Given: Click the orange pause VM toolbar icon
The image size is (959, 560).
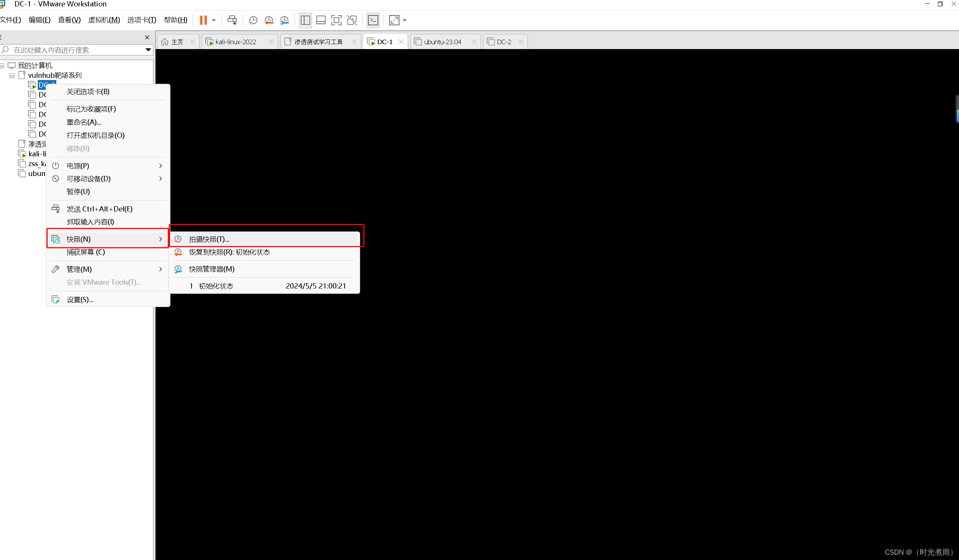Looking at the screenshot, I should click(204, 20).
